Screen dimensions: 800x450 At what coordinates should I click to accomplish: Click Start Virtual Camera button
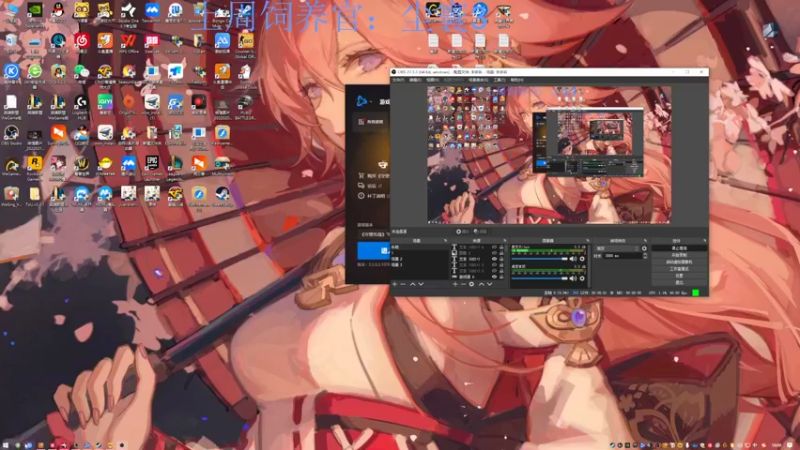pyautogui.click(x=679, y=262)
